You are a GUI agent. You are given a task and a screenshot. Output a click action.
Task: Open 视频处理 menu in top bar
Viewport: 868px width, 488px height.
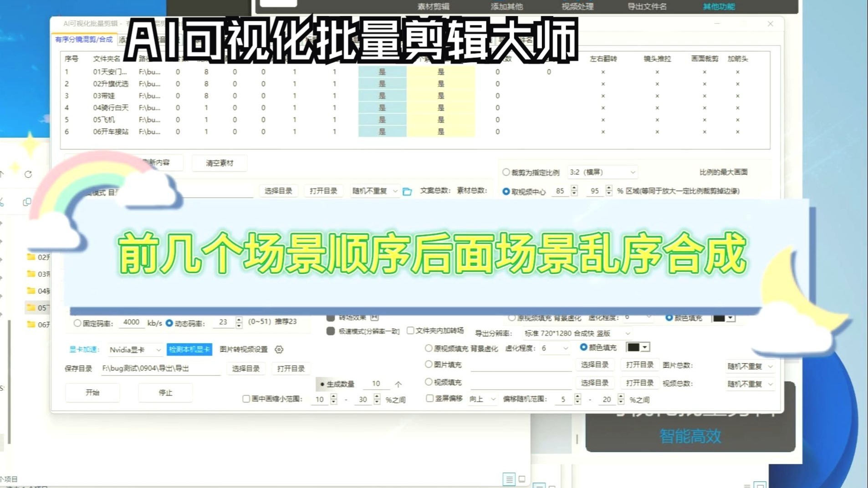[577, 6]
